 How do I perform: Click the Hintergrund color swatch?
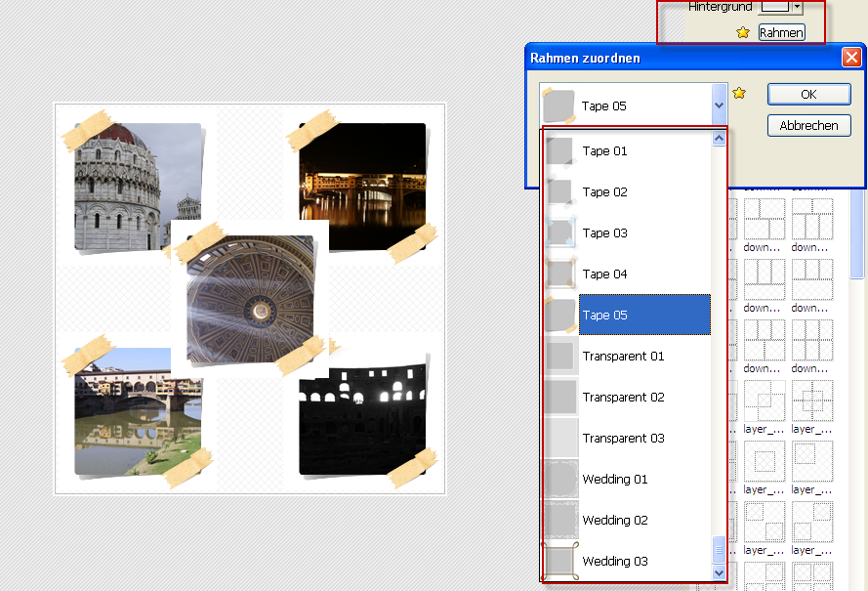(x=774, y=6)
